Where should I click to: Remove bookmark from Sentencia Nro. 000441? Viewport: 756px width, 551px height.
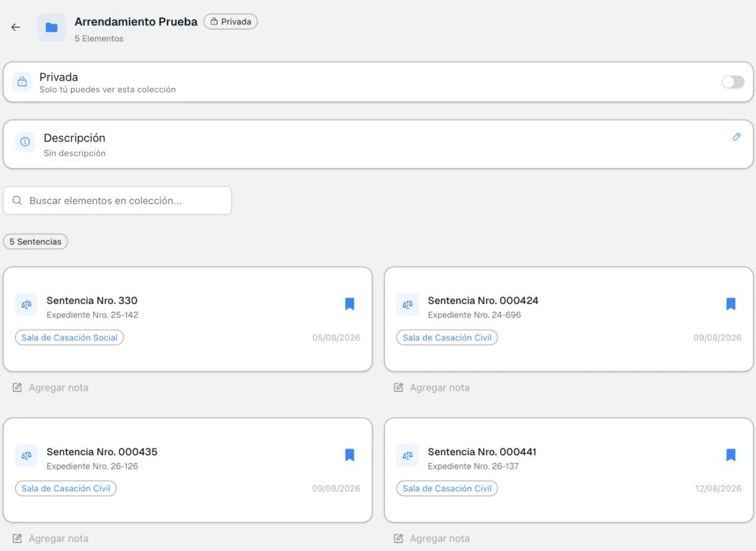pyautogui.click(x=731, y=455)
